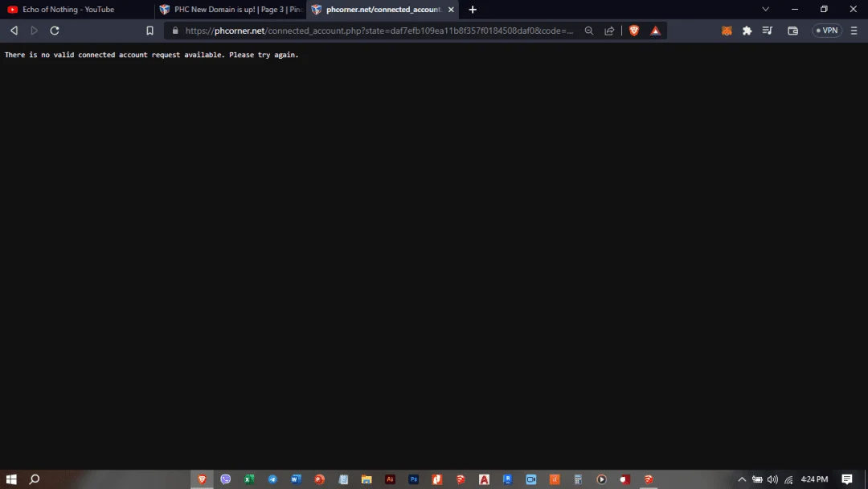Launch AutoCAD from the taskbar

(484, 479)
